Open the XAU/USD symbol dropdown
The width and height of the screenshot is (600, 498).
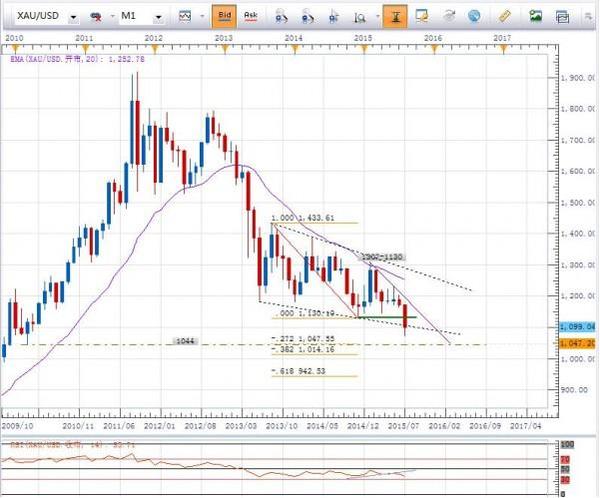(x=75, y=17)
